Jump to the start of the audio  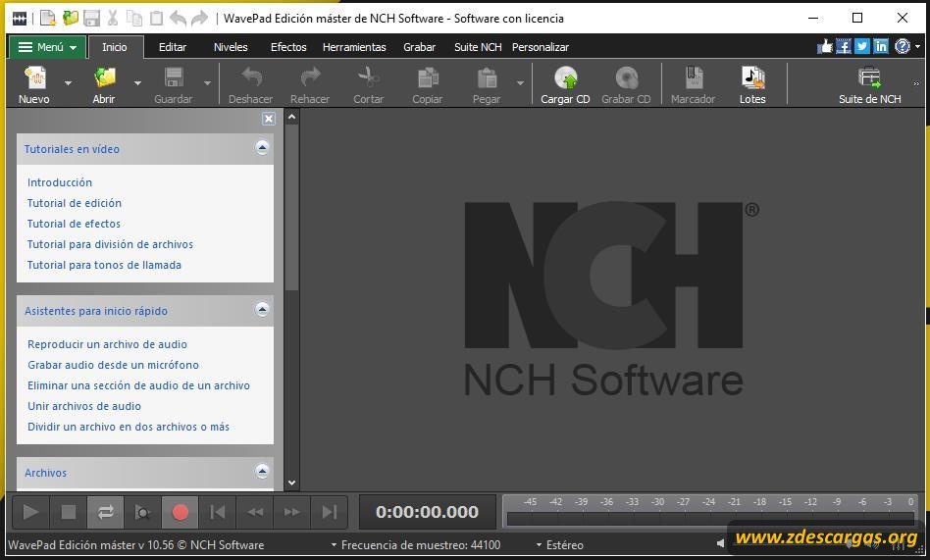point(218,512)
